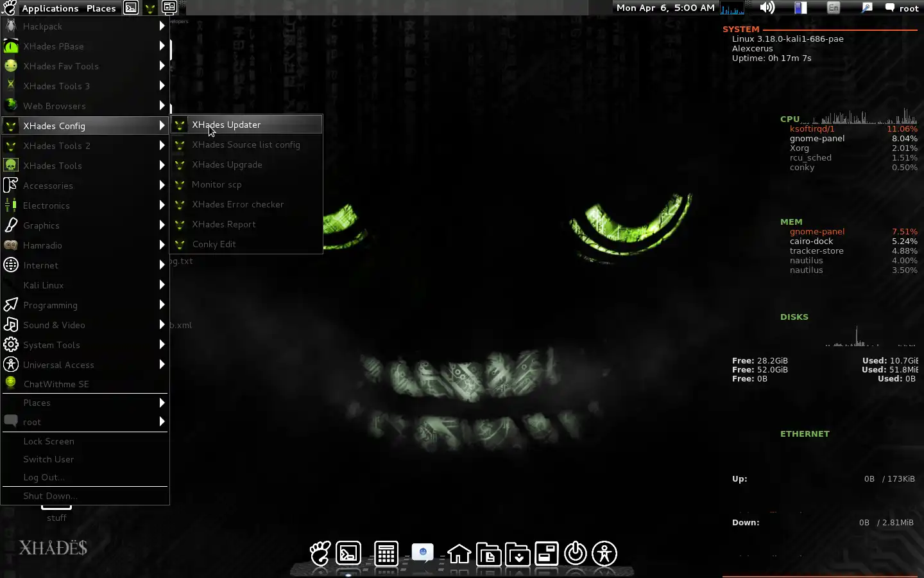The height and width of the screenshot is (578, 924).
Task: Choose Switch User from the menu
Action: point(85,459)
